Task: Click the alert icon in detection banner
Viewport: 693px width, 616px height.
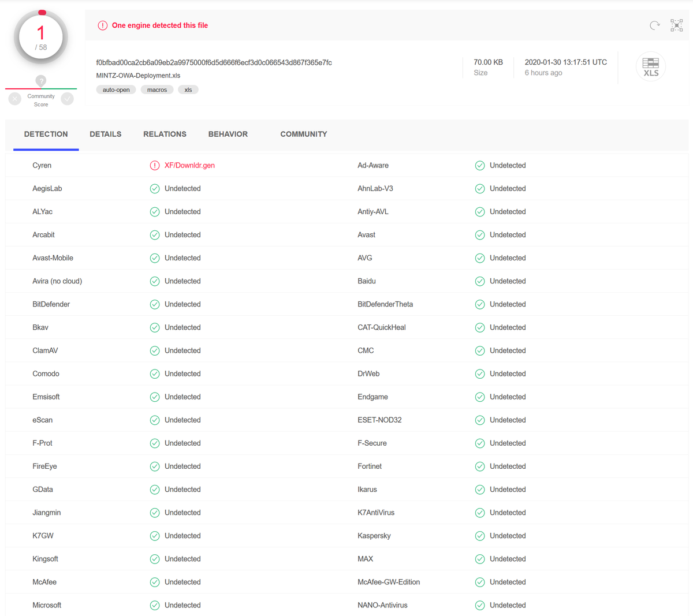Action: (102, 25)
